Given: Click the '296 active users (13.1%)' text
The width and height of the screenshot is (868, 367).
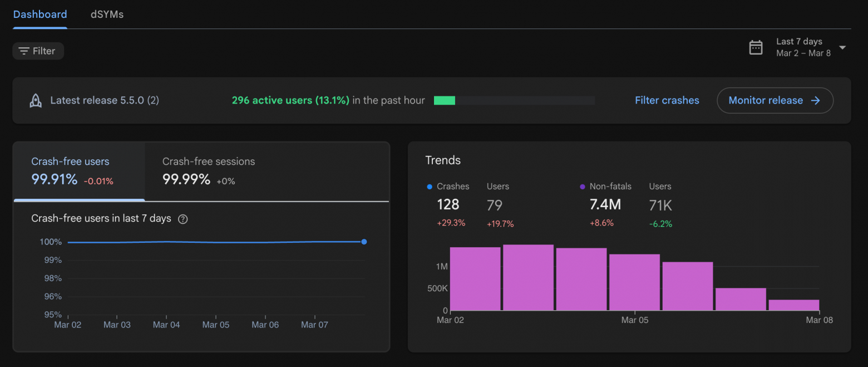Looking at the screenshot, I should click(x=290, y=100).
